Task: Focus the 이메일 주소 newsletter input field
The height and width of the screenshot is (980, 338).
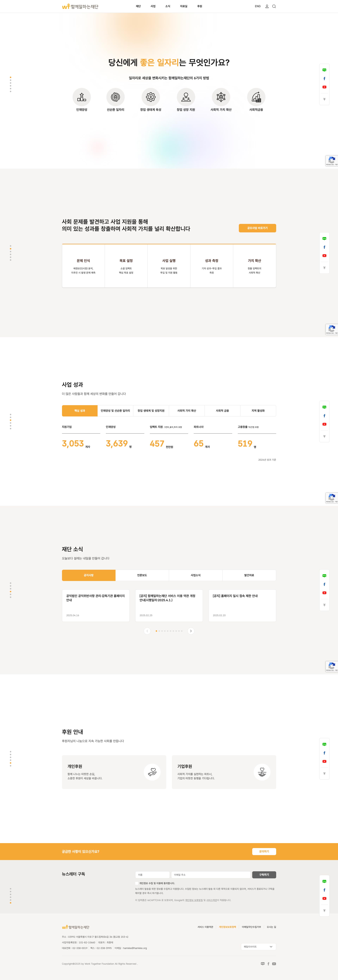Action: click(x=211, y=875)
